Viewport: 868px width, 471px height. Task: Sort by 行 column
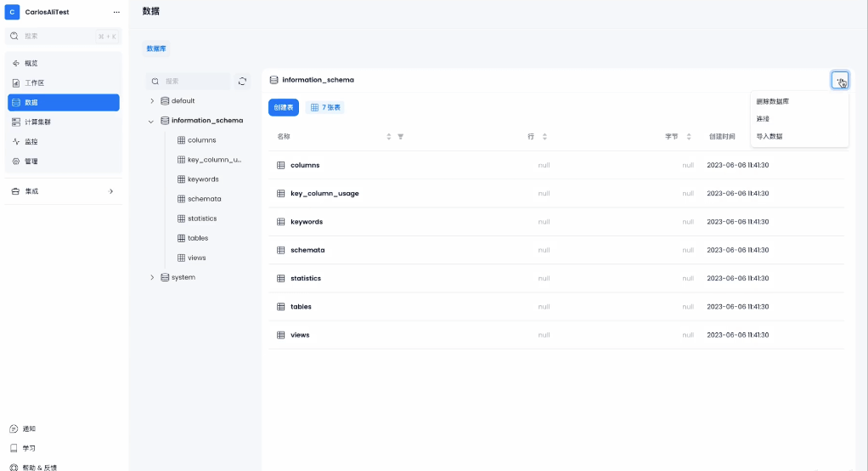(544, 137)
